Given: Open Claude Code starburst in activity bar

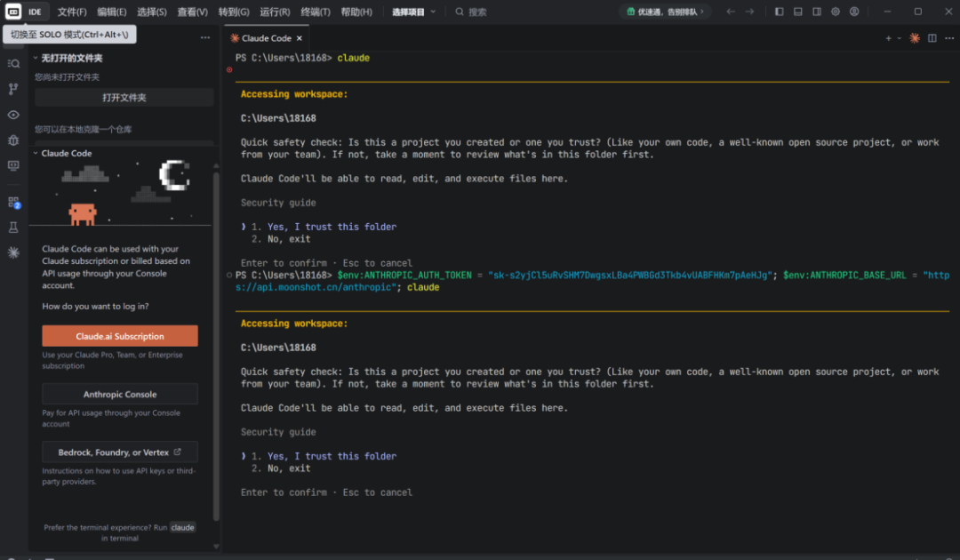Looking at the screenshot, I should (13, 252).
